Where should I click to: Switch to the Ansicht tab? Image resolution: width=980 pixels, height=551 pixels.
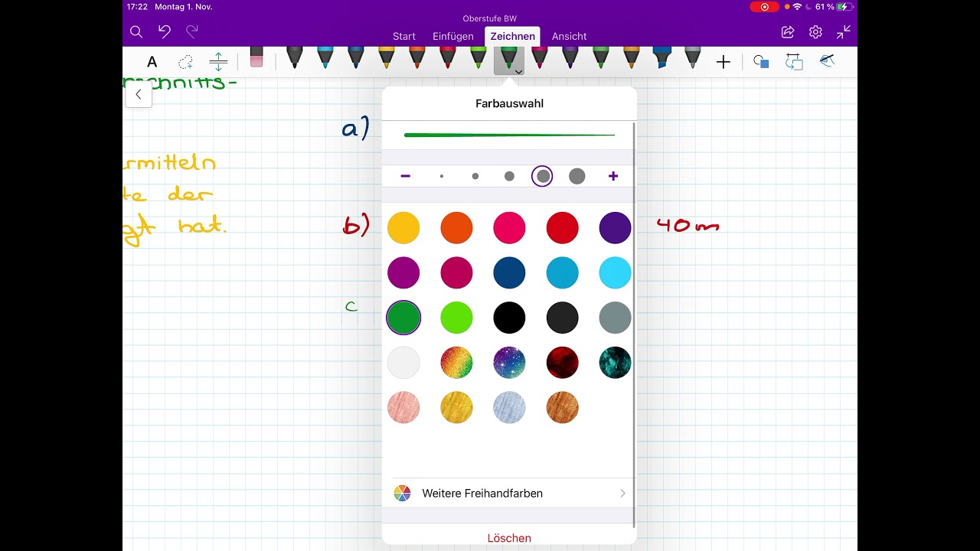569,36
